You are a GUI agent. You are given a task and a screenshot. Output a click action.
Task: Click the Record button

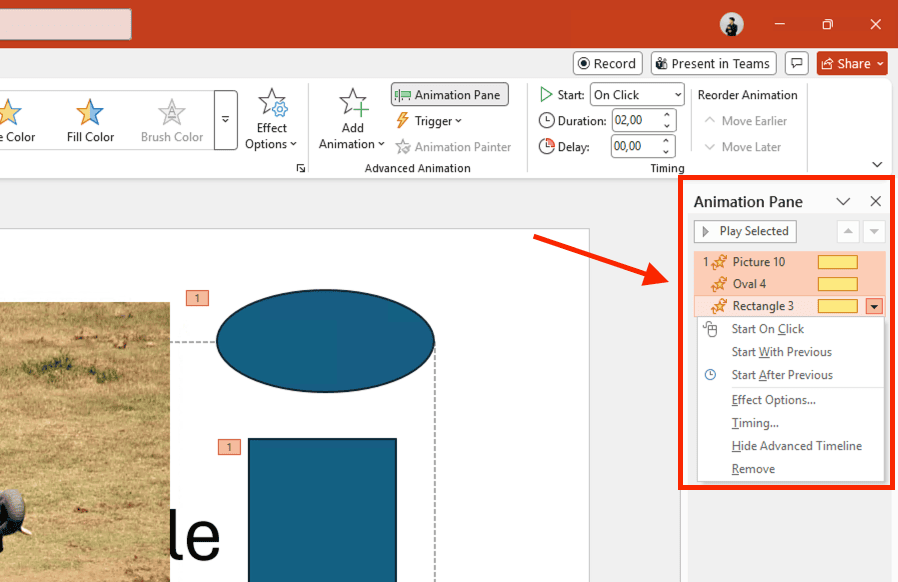[607, 63]
